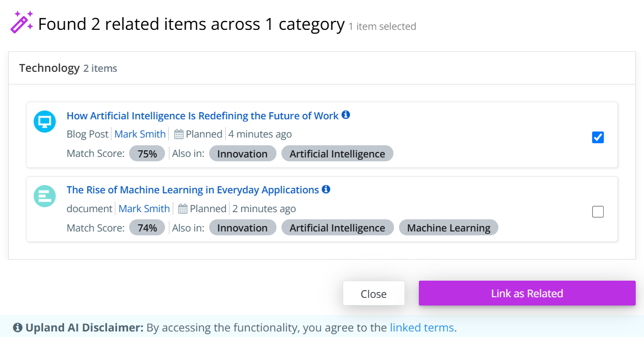Open info icon for Machine Learning article
Image resolution: width=644 pixels, height=337 pixels.
[326, 189]
